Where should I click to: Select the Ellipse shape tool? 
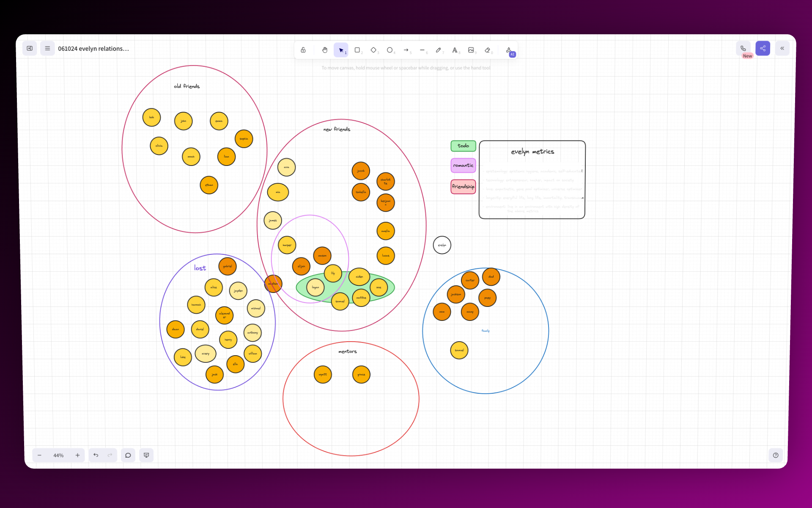(390, 50)
